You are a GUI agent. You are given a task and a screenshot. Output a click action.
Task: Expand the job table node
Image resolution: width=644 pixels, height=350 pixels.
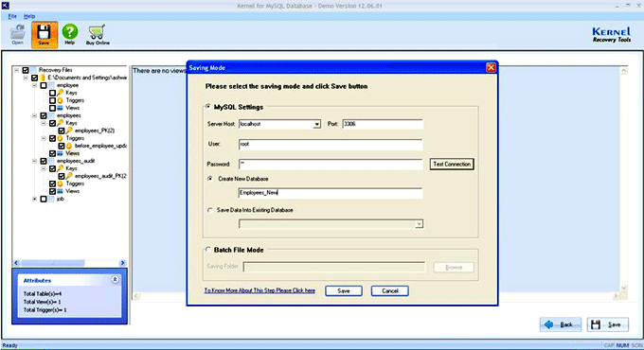click(34, 199)
